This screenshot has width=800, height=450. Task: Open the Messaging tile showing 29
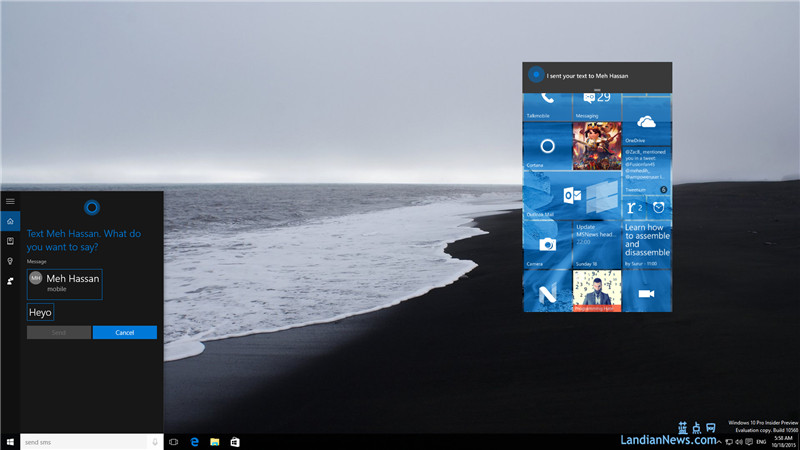(597, 106)
